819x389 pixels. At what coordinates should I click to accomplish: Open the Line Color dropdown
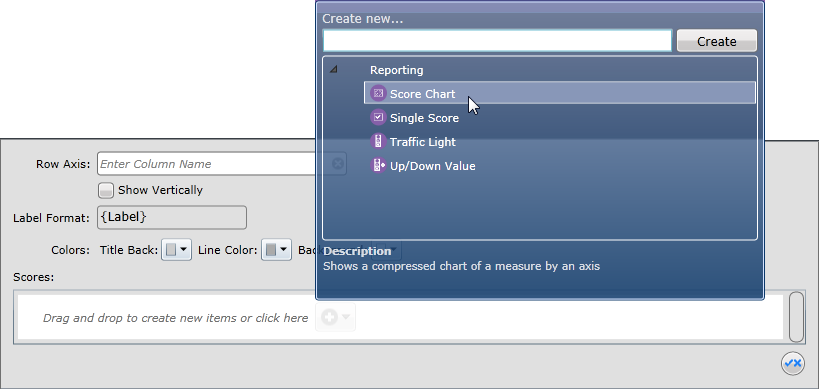[x=276, y=250]
